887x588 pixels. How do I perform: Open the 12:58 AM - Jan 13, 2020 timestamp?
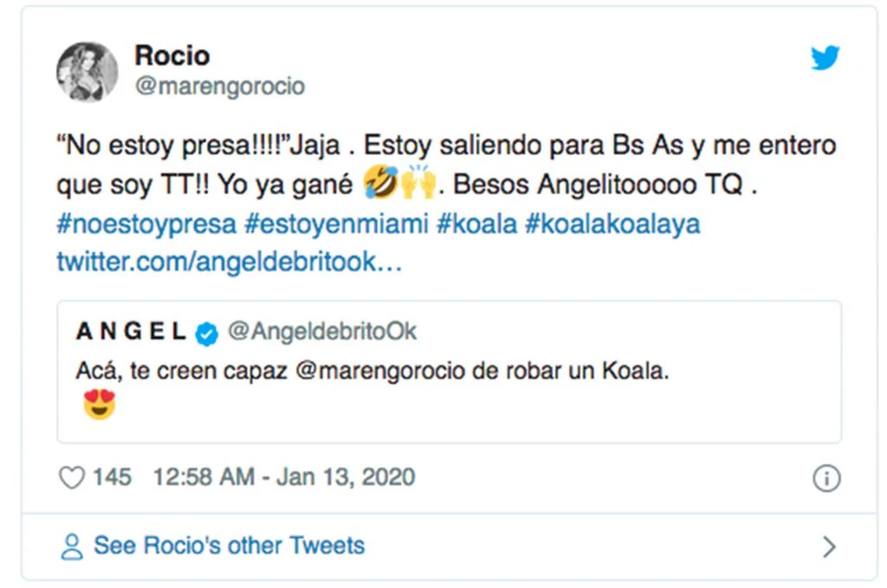[283, 477]
